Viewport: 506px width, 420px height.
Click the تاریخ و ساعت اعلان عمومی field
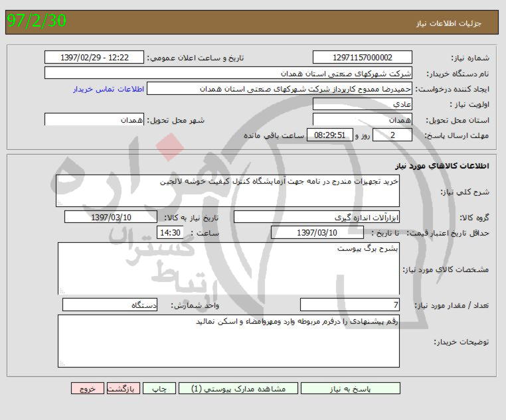coord(94,58)
